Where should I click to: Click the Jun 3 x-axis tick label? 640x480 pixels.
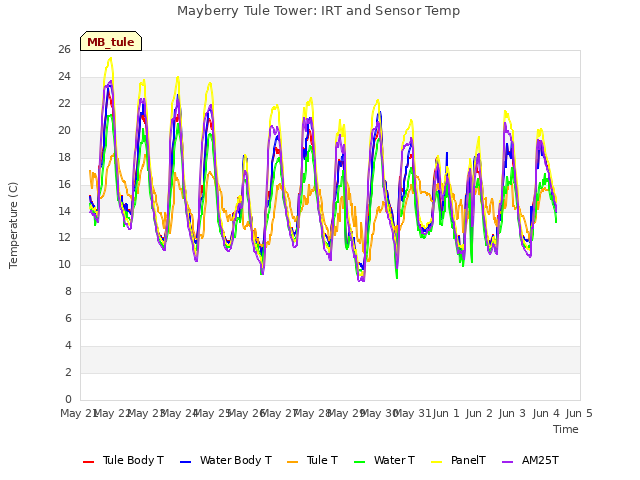[x=512, y=413]
